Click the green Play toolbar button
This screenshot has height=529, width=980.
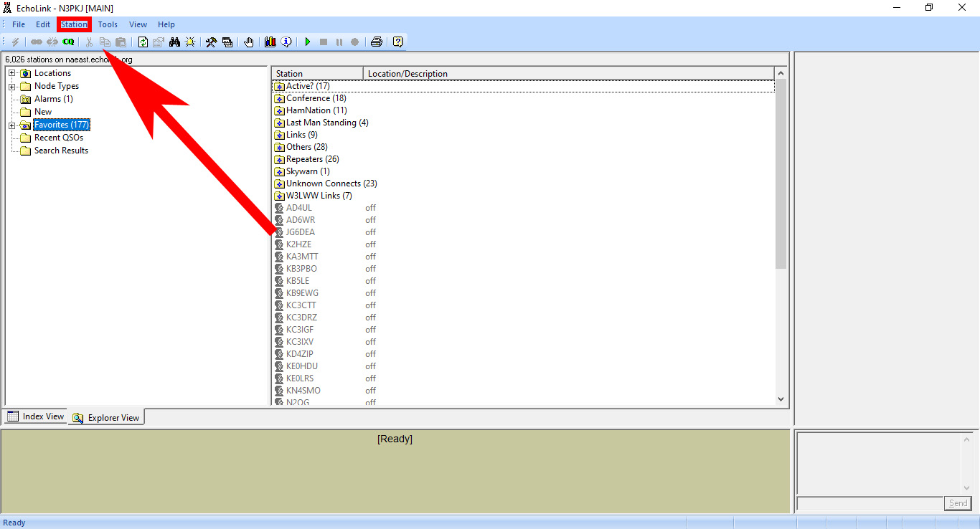[308, 42]
